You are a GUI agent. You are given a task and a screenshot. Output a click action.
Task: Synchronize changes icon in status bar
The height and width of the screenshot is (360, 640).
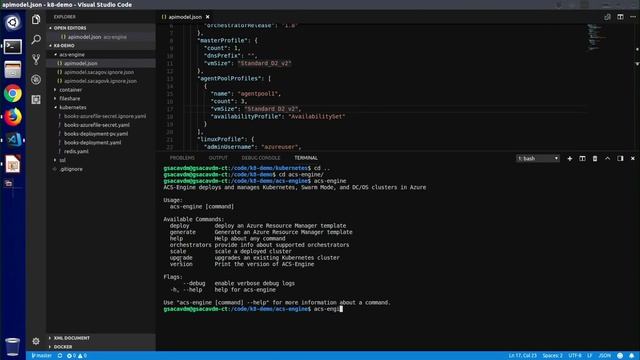pos(60,356)
